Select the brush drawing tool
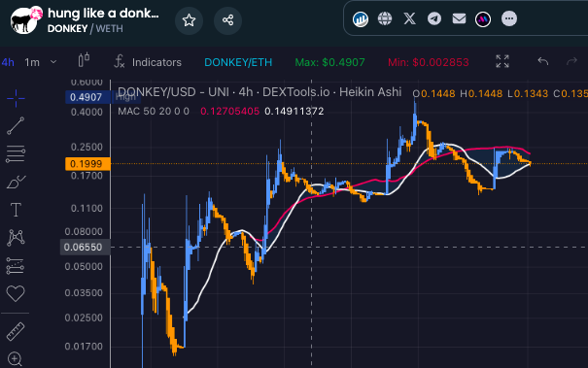 (16, 183)
